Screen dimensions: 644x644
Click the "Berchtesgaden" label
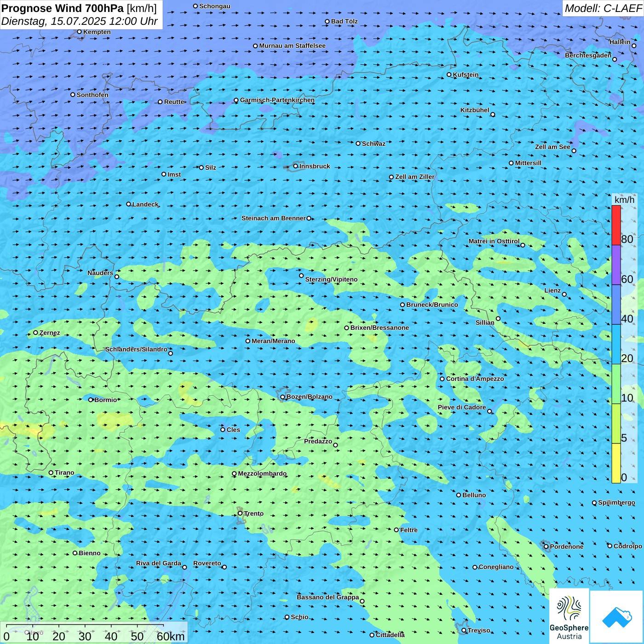[588, 55]
